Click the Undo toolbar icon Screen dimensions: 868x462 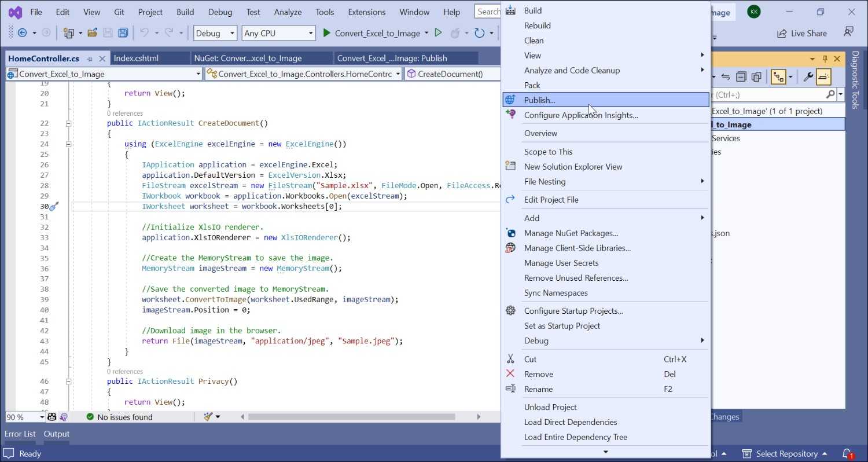pyautogui.click(x=144, y=33)
